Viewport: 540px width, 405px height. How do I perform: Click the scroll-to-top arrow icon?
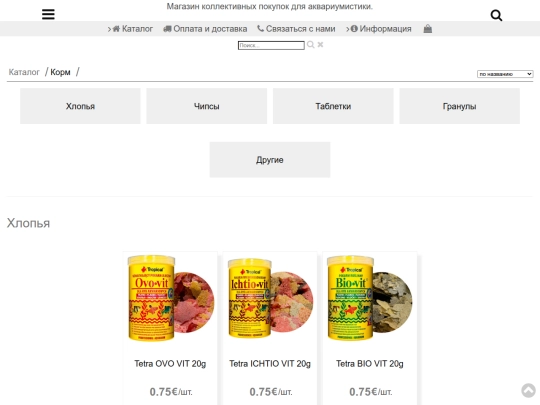click(528, 391)
